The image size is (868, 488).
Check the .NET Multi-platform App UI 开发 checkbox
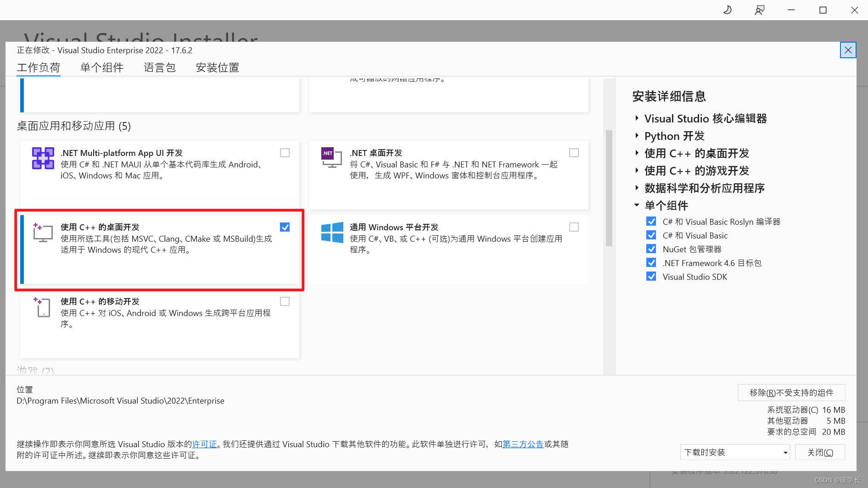[x=285, y=153]
